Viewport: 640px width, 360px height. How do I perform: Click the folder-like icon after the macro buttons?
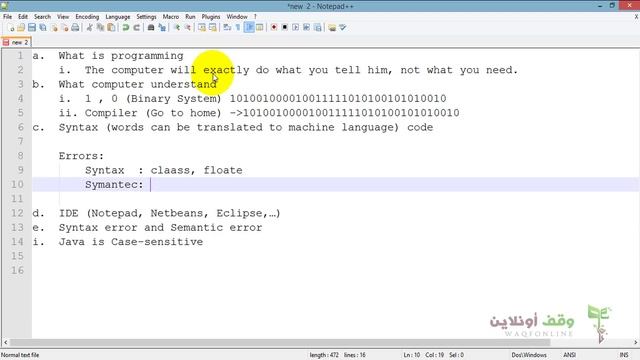tap(332, 27)
